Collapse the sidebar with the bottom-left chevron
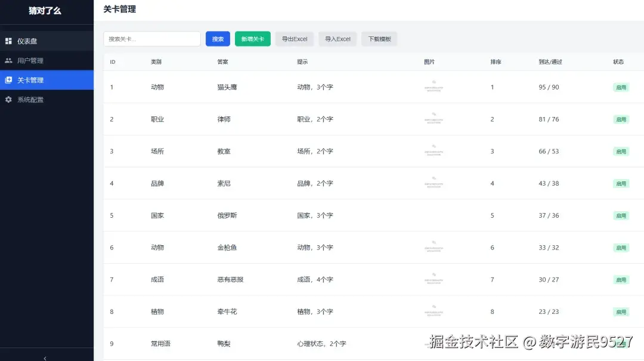Screen dimensions: 644x361 coord(45,356)
